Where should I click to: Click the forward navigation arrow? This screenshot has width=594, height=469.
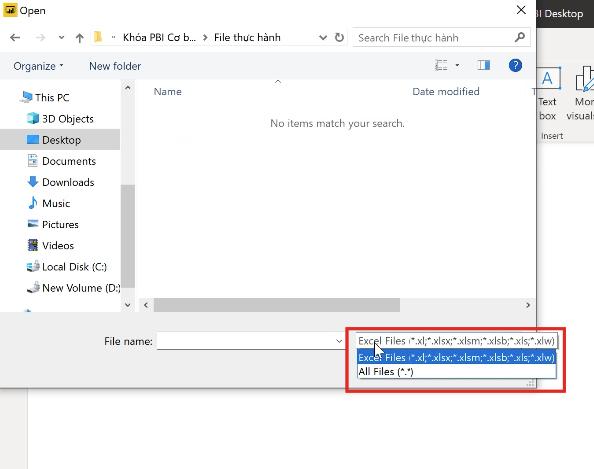[x=40, y=38]
